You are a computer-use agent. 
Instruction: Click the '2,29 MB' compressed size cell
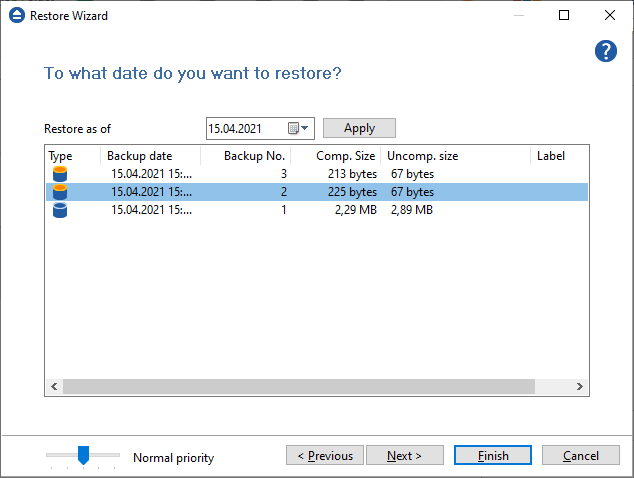(x=355, y=210)
